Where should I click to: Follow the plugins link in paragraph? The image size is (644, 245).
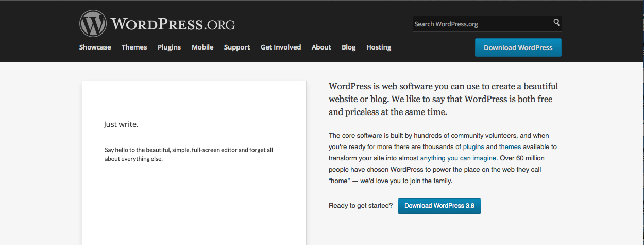click(473, 147)
